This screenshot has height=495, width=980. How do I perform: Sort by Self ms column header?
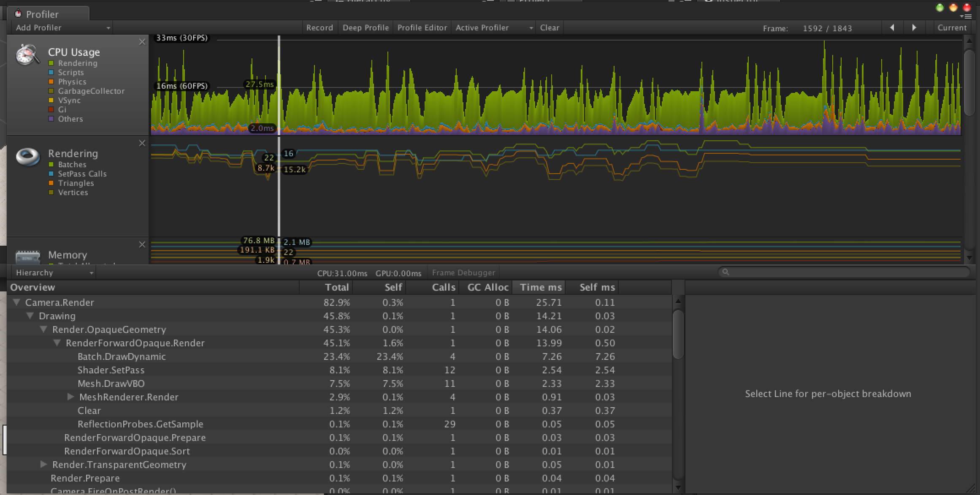coord(592,287)
